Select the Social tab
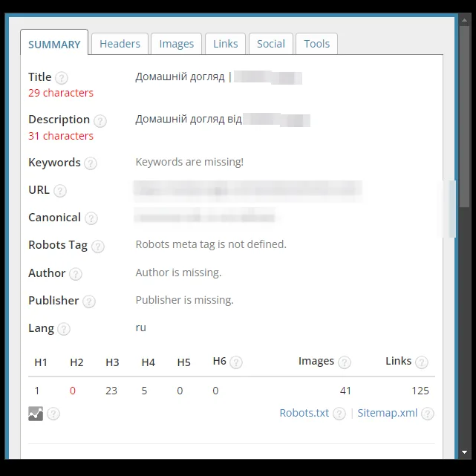 pyautogui.click(x=271, y=44)
